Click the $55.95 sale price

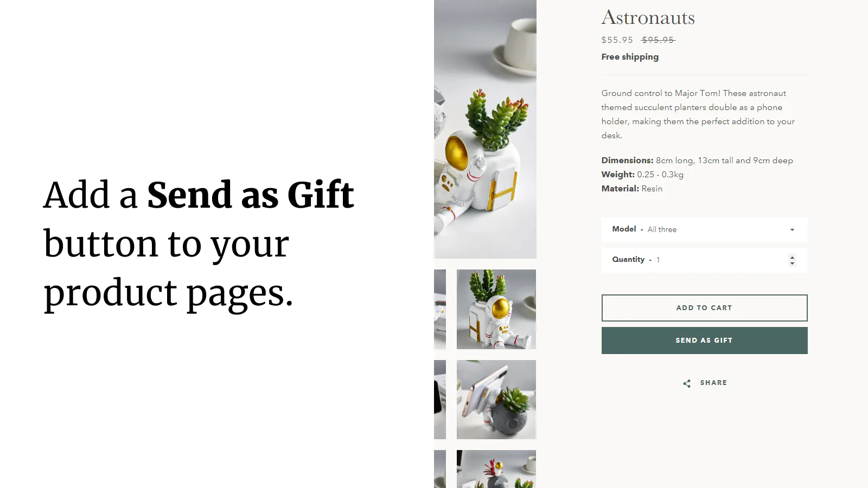pyautogui.click(x=617, y=40)
